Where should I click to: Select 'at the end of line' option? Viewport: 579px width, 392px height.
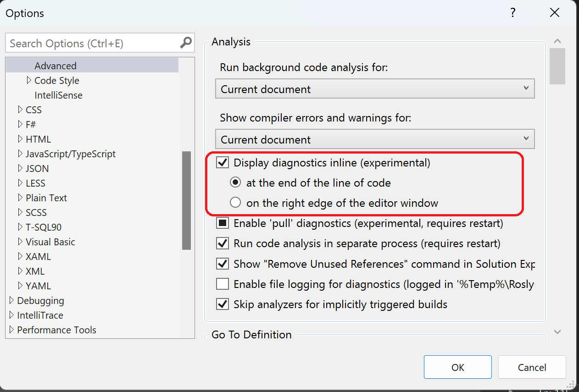point(235,182)
